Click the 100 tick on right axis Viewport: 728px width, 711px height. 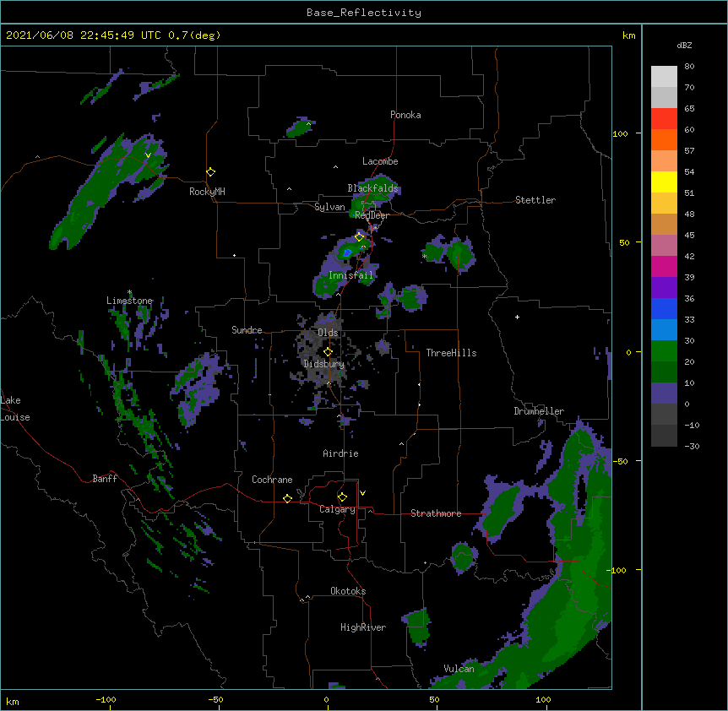point(620,133)
